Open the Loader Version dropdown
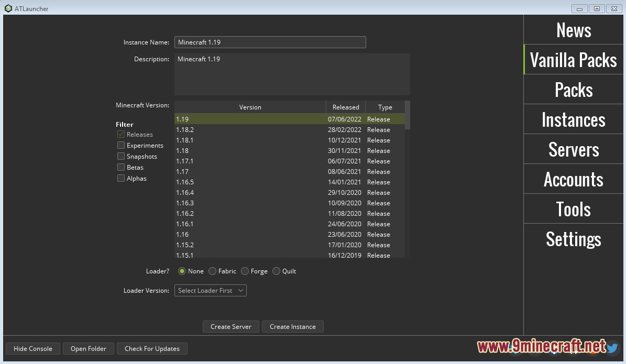 (211, 291)
